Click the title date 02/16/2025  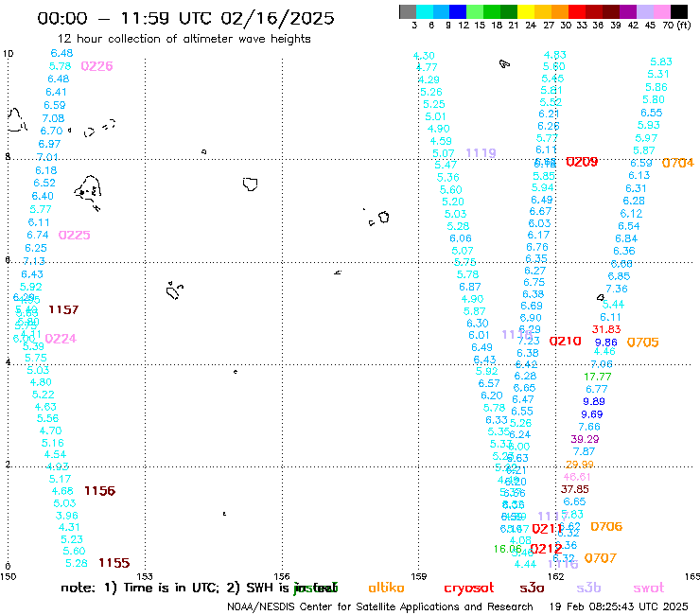(277, 18)
